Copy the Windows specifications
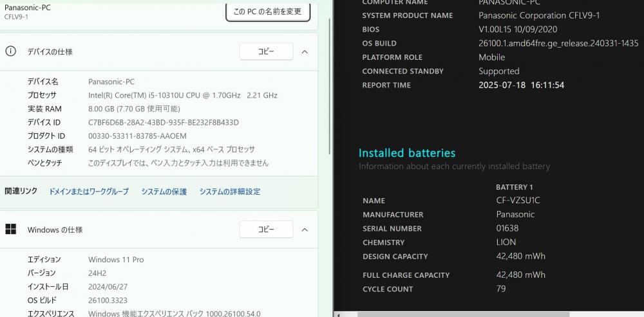 266,230
